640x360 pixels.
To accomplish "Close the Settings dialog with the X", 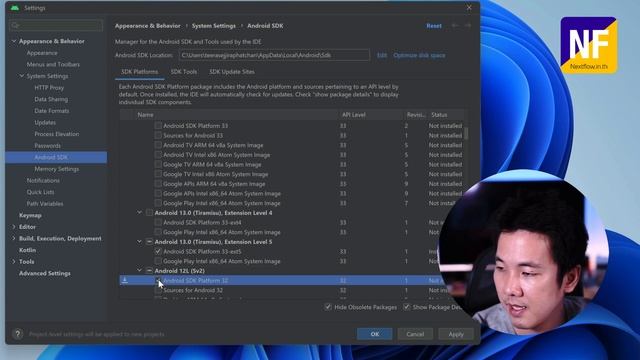I will pyautogui.click(x=469, y=7).
